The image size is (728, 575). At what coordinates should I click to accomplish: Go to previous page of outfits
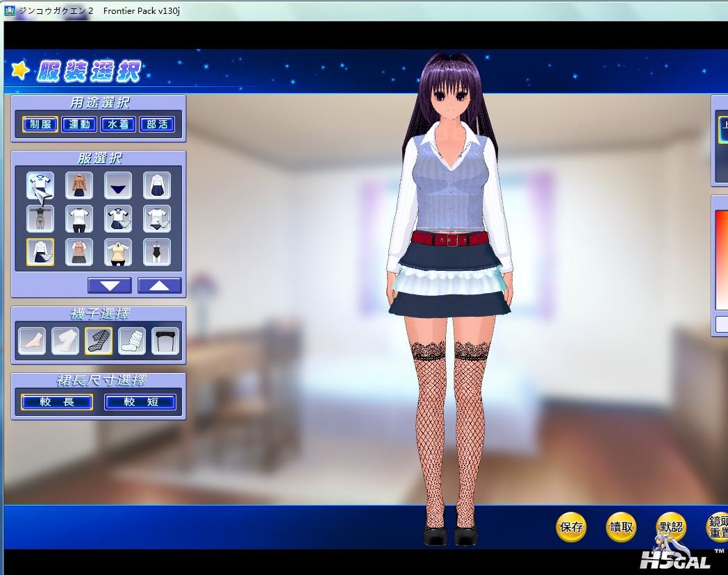coord(159,285)
